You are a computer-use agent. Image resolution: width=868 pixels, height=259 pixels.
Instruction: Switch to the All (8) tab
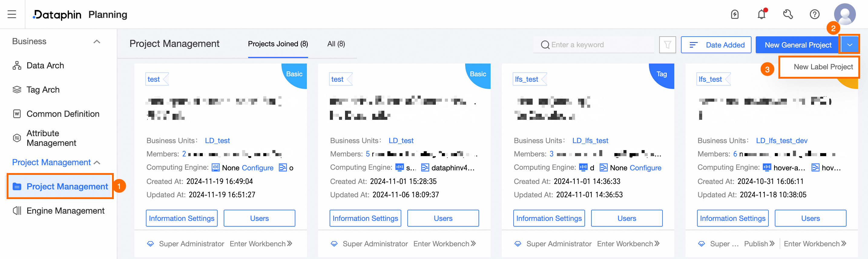[x=336, y=44]
